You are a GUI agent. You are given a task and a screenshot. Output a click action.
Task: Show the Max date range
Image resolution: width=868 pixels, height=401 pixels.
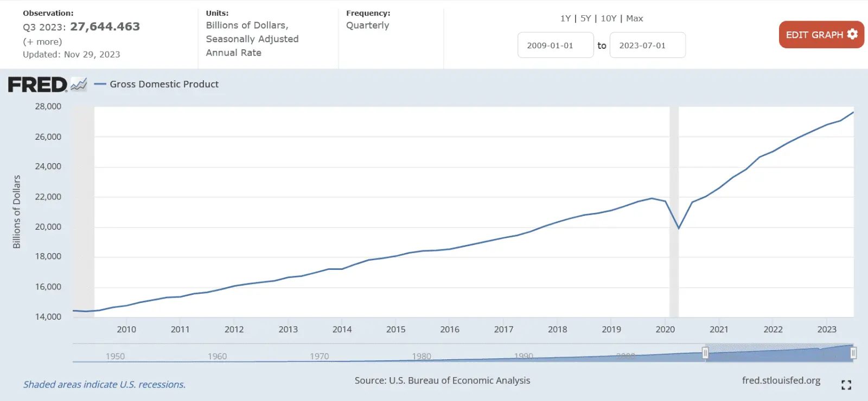(x=634, y=18)
